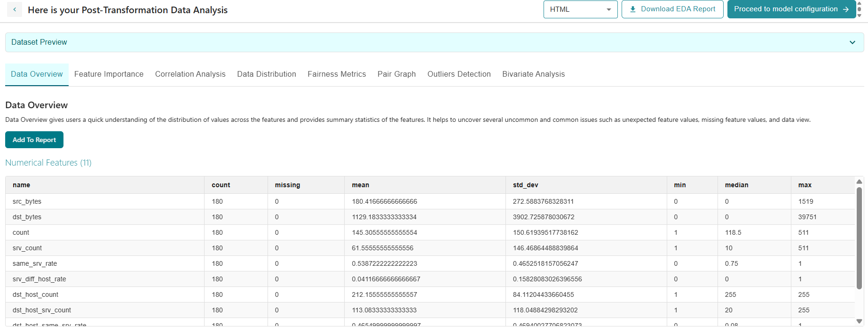Screen dimensions: 868x334
Task: Open the Correlation Analysis tab
Action: (x=190, y=74)
